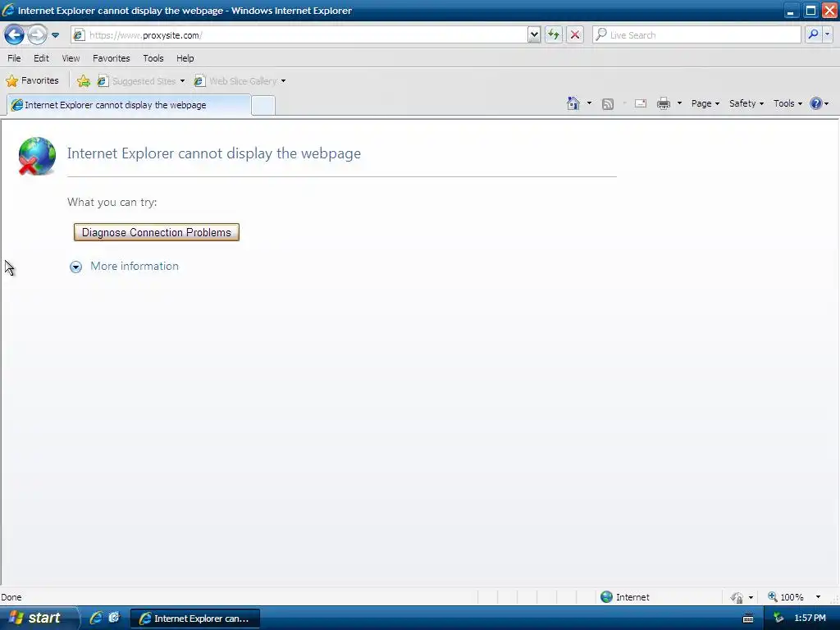Image resolution: width=840 pixels, height=630 pixels.
Task: Expand the Home button dropdown arrow
Action: [589, 103]
